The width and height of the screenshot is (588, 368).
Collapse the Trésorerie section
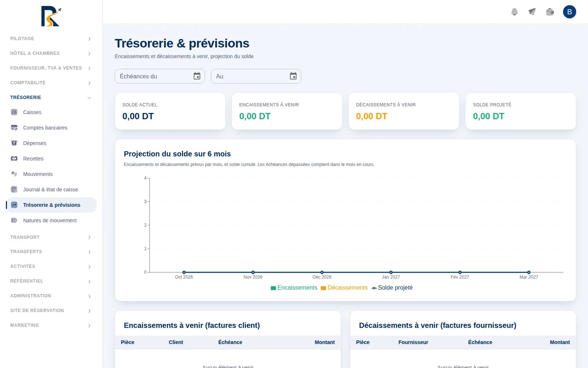[x=51, y=98]
